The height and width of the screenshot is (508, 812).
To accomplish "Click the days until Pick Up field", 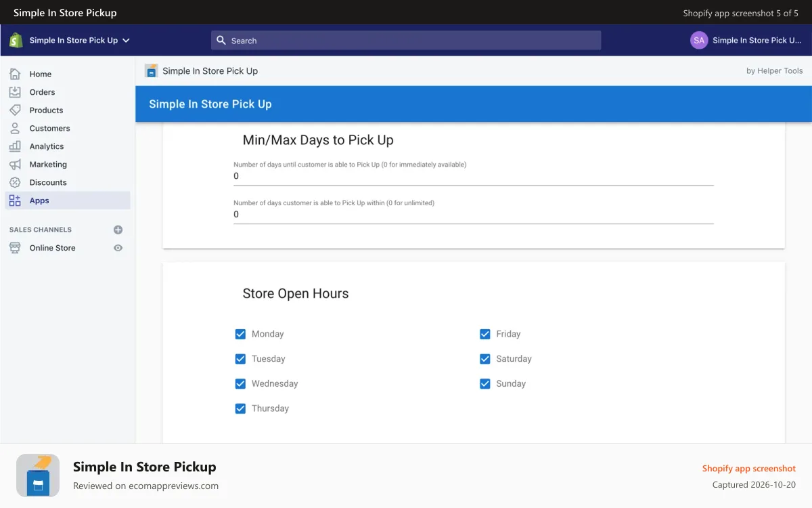I will click(x=474, y=176).
